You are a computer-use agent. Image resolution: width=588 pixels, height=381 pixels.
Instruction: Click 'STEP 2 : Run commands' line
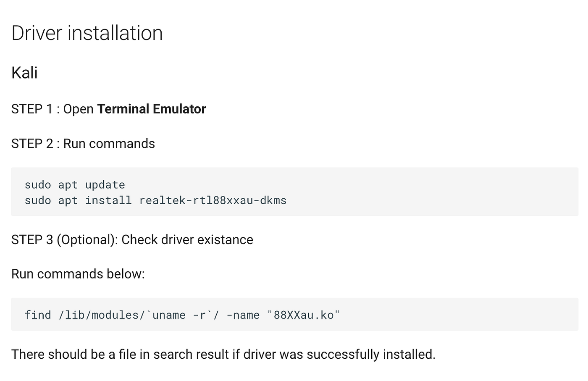coord(83,144)
